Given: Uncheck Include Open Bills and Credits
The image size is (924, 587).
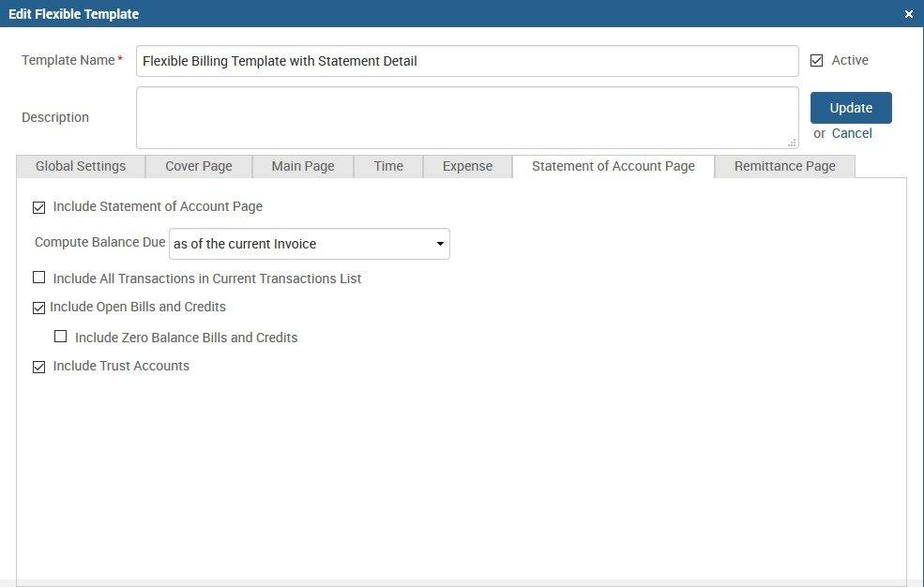Looking at the screenshot, I should 38,308.
